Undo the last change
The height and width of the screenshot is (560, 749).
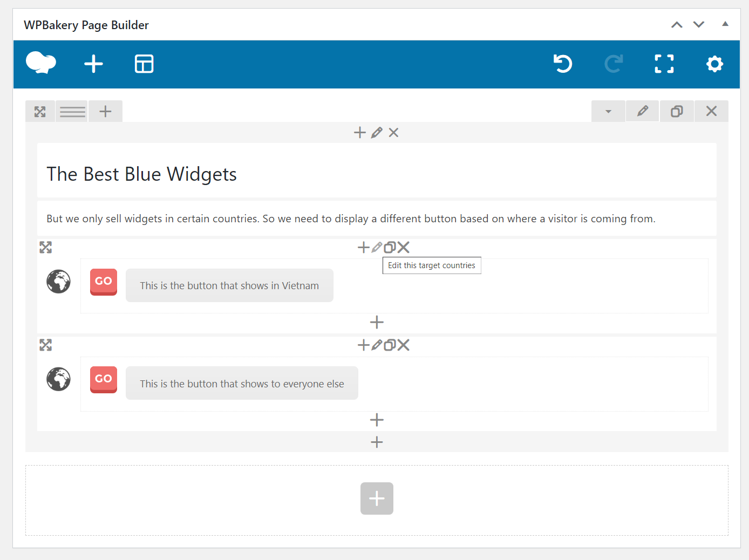[x=563, y=64]
